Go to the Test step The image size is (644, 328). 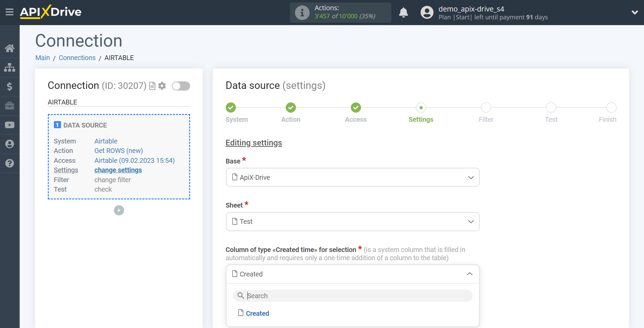551,108
